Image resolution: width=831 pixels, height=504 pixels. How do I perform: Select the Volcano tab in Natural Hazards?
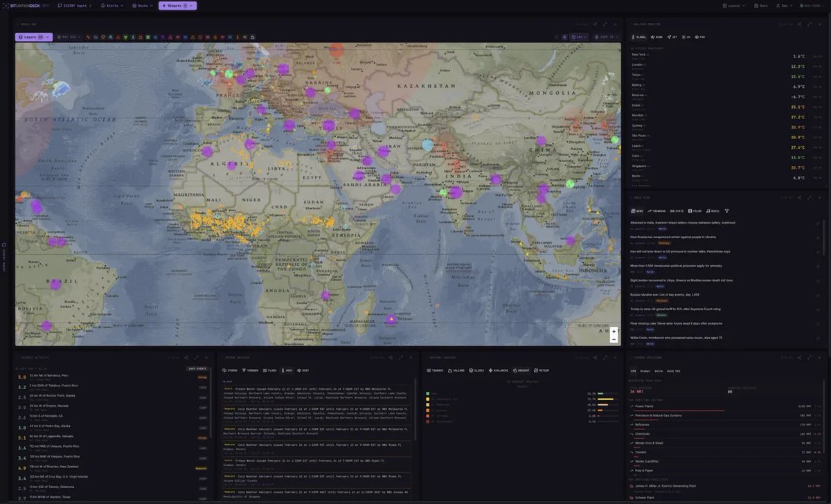tap(457, 370)
